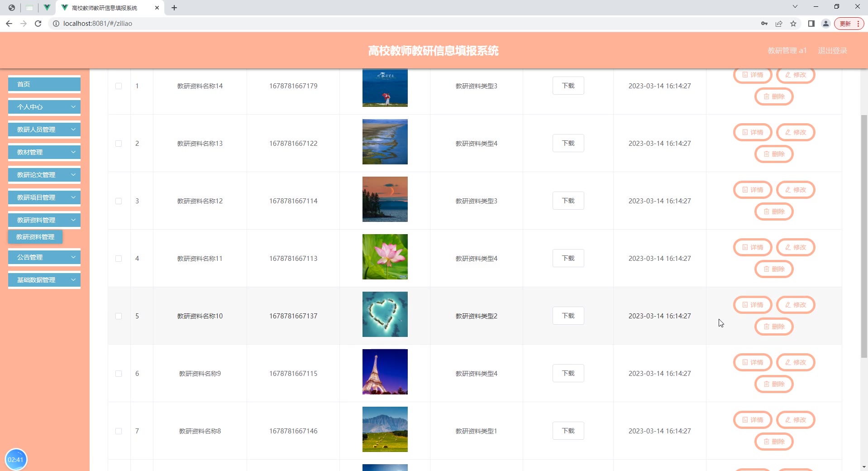Click 修改 for 教研资料名称9
The width and height of the screenshot is (868, 471).
pos(796,362)
